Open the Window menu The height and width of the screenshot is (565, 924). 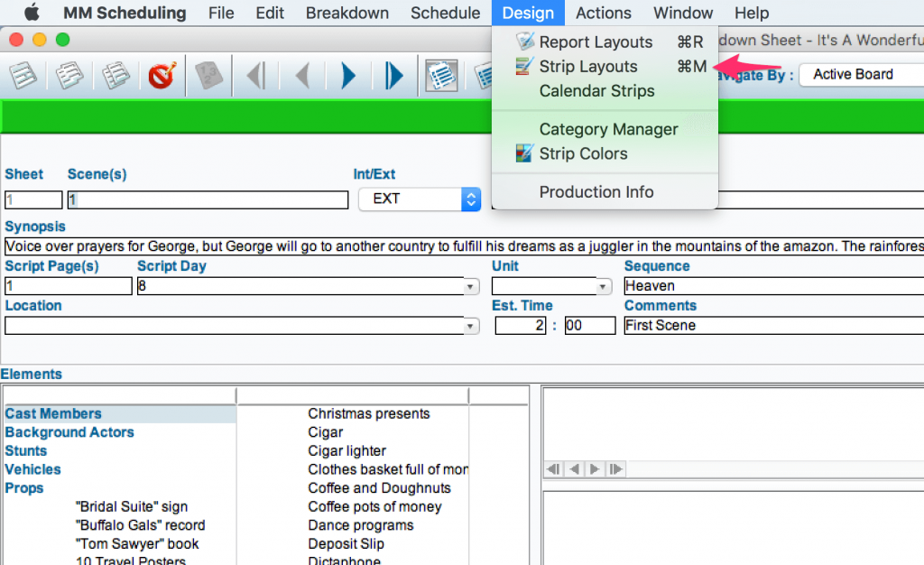(683, 13)
